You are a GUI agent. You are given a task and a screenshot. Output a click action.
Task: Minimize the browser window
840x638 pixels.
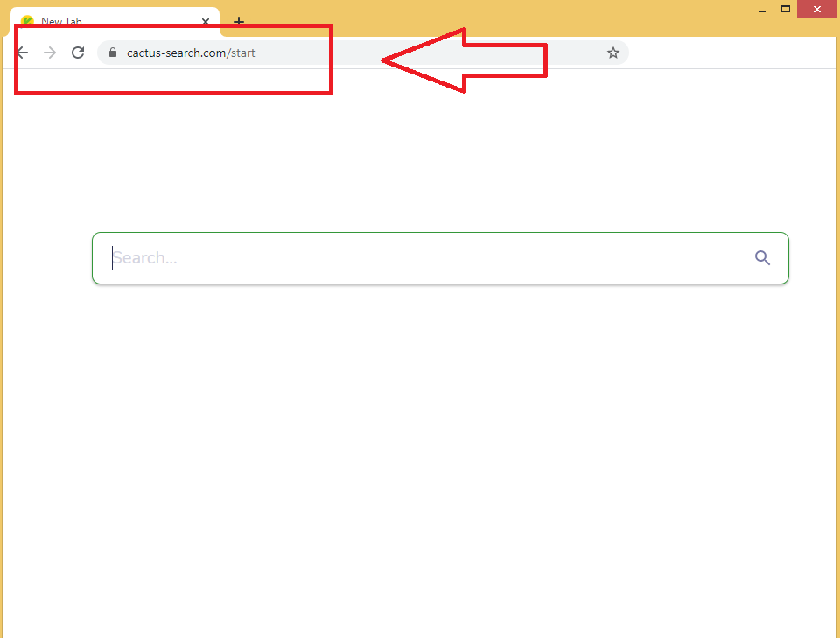point(762,9)
